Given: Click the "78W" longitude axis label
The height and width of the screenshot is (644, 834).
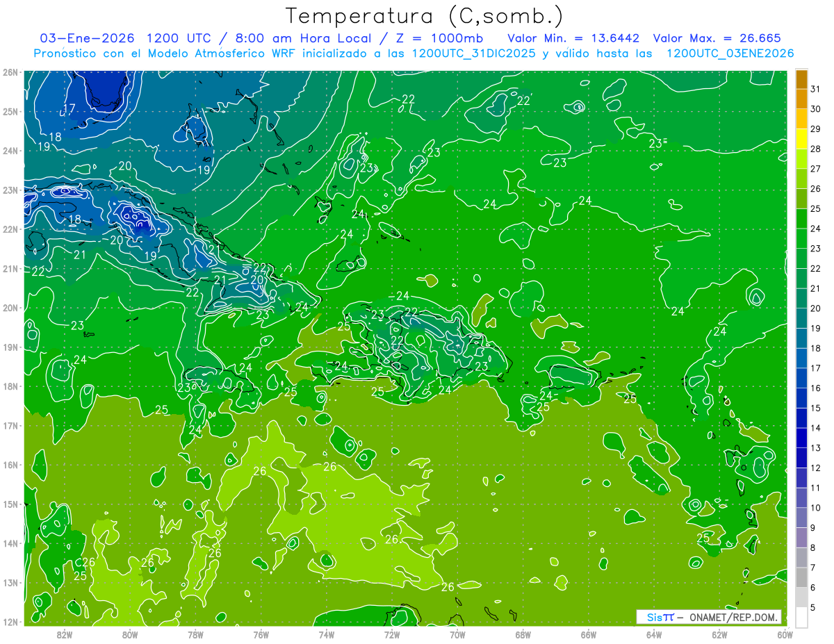Looking at the screenshot, I should click(x=195, y=634).
